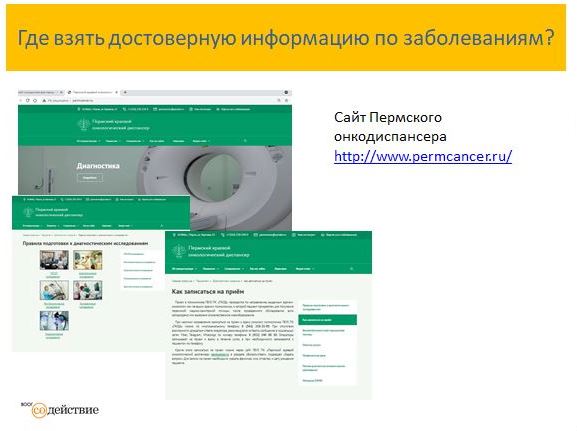Click the СОдействие fund logo
Viewport: 577px width, 431px height.
[60, 410]
